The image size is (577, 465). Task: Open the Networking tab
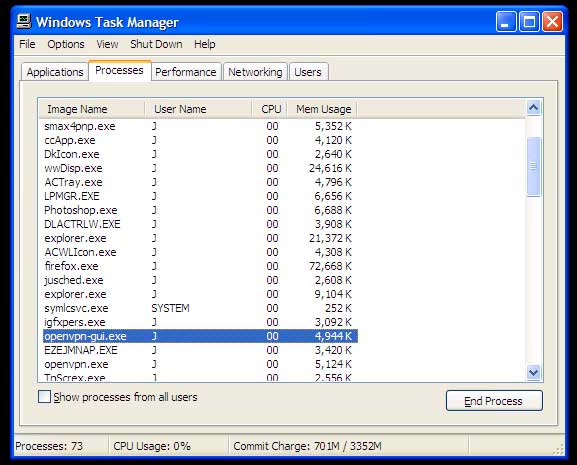coord(255,72)
